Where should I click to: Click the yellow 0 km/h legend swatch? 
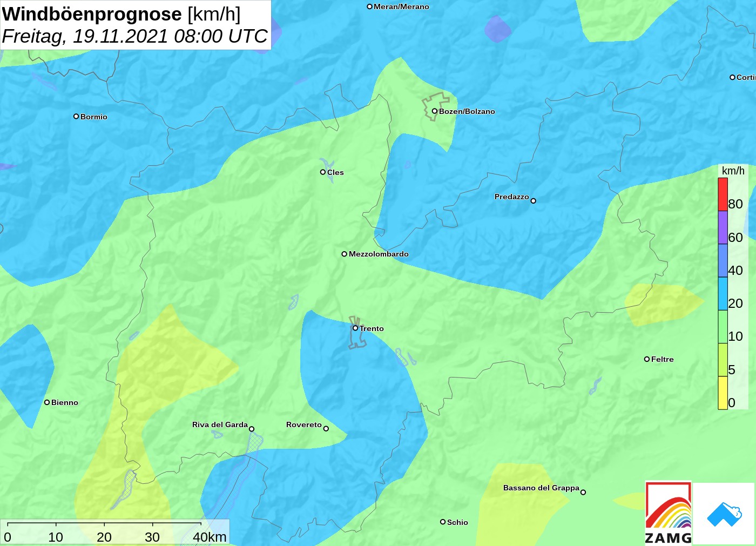[x=723, y=393]
